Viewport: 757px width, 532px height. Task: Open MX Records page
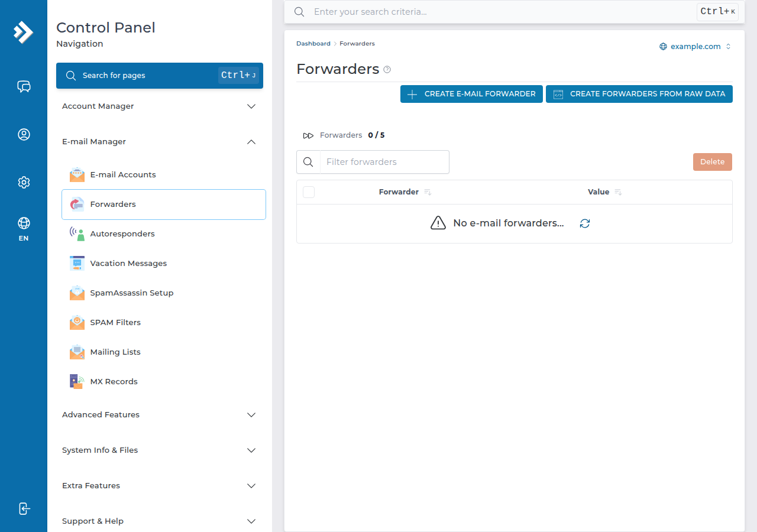click(164, 382)
